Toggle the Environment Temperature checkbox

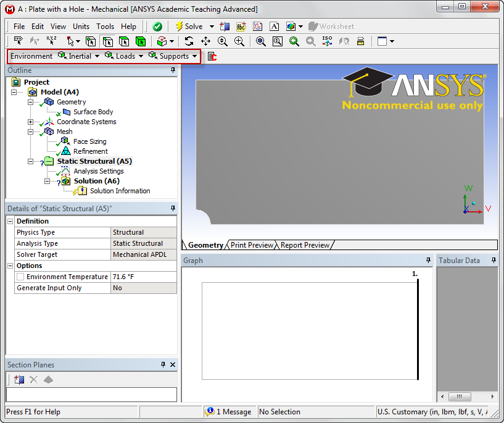click(x=20, y=277)
